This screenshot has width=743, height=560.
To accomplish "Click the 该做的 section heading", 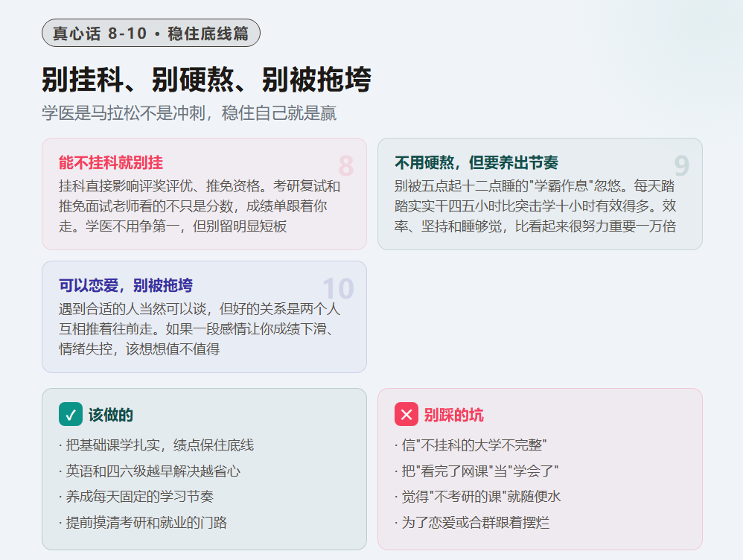I will (110, 415).
